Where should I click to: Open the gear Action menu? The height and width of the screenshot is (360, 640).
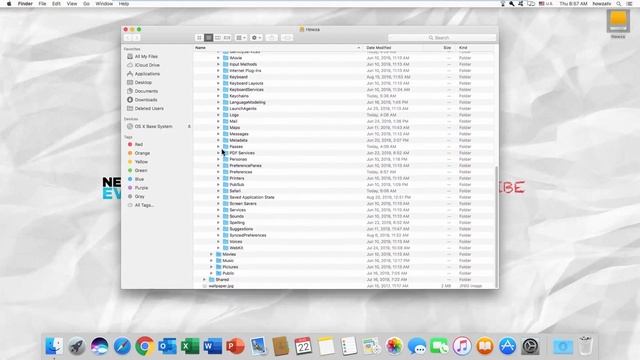(256, 38)
